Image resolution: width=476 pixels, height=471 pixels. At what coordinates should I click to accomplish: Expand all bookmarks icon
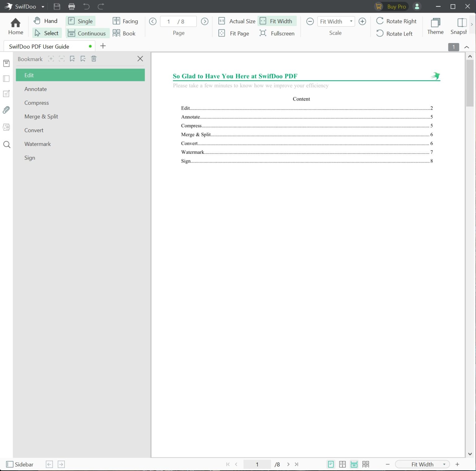tap(51, 59)
